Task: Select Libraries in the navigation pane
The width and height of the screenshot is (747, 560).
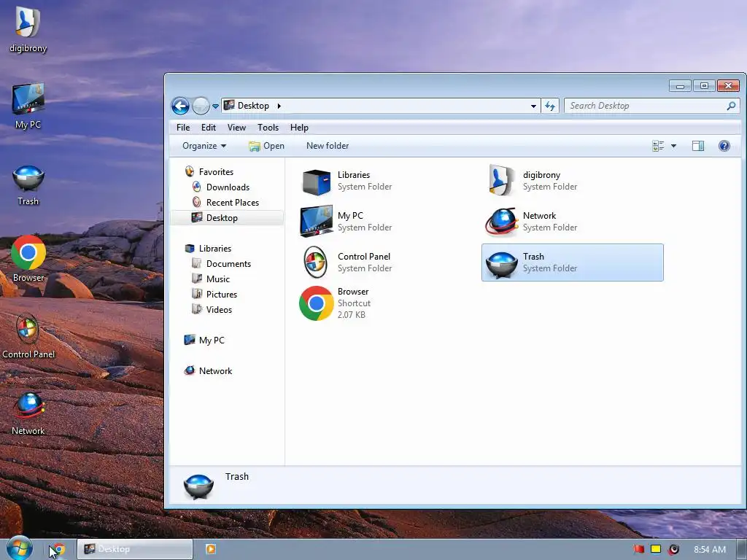Action: coord(215,249)
